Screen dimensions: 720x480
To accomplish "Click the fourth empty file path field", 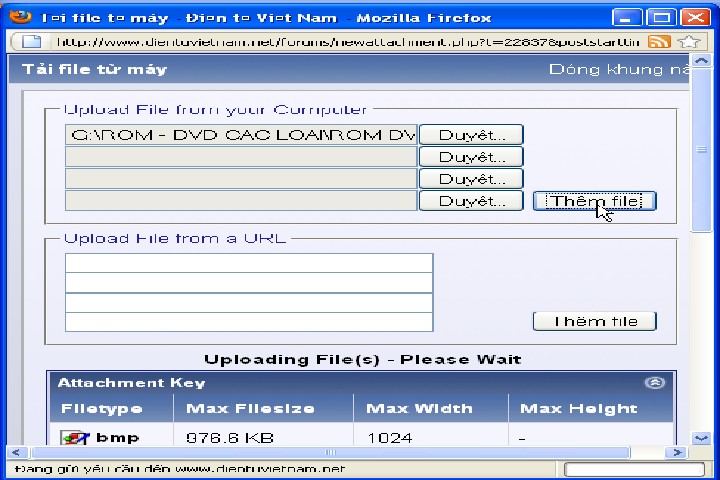I will pos(241,201).
